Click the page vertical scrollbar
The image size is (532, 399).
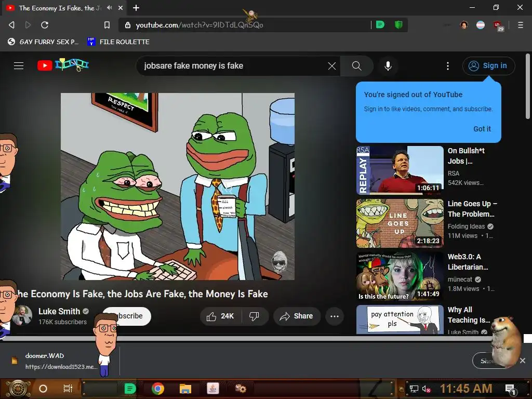tap(528, 86)
